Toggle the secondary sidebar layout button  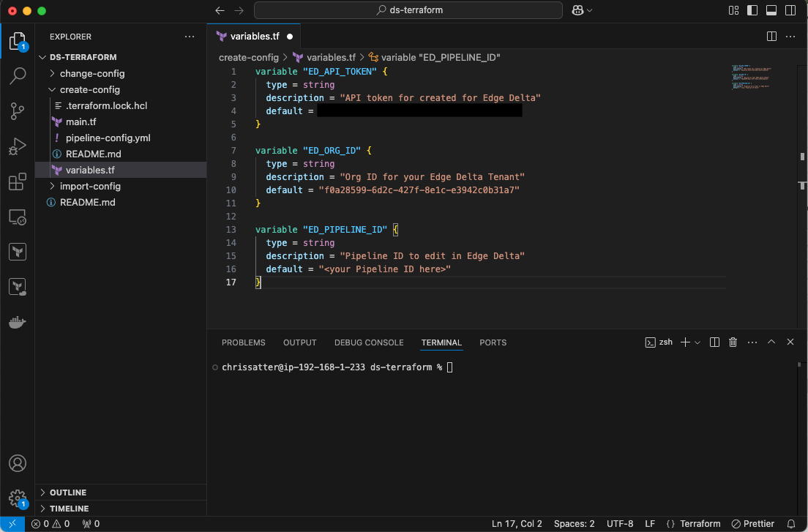coord(790,10)
